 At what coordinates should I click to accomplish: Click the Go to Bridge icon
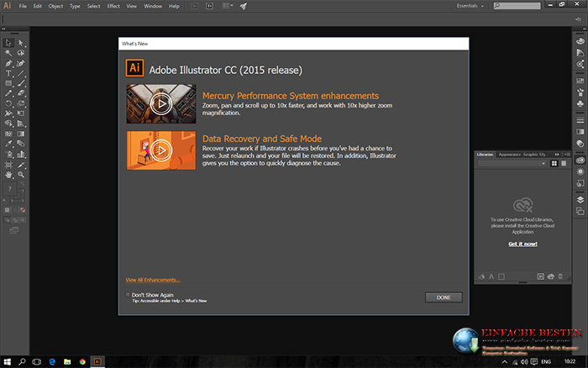[x=195, y=6]
